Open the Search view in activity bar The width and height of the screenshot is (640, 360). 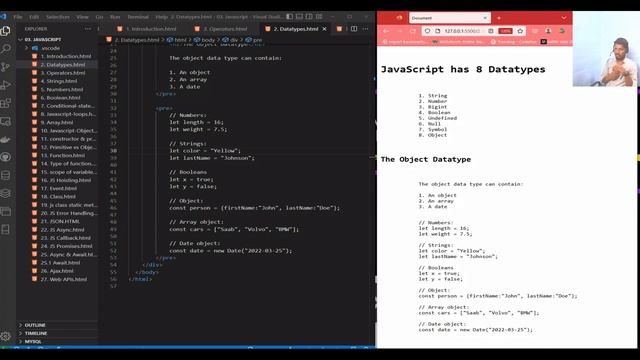point(6,49)
